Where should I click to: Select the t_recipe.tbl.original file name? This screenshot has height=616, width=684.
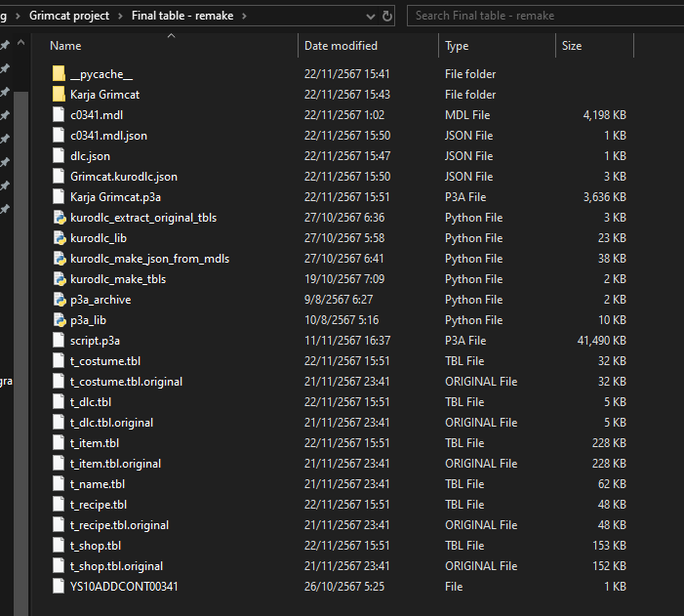point(119,525)
